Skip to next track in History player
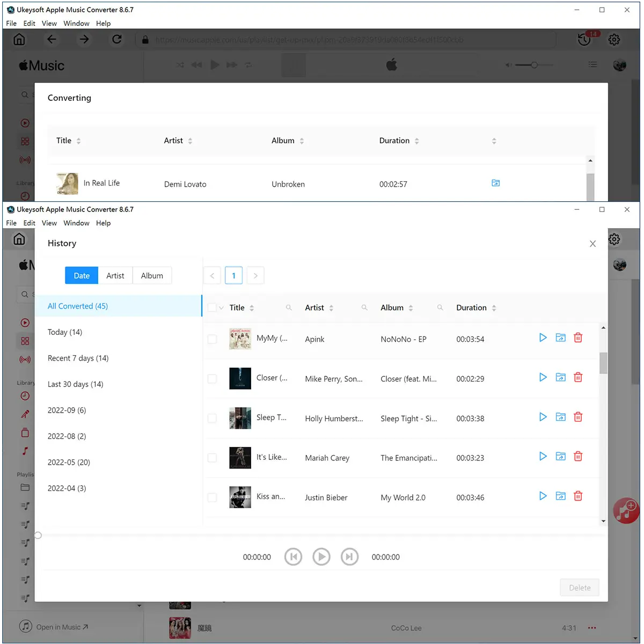 [x=349, y=557]
